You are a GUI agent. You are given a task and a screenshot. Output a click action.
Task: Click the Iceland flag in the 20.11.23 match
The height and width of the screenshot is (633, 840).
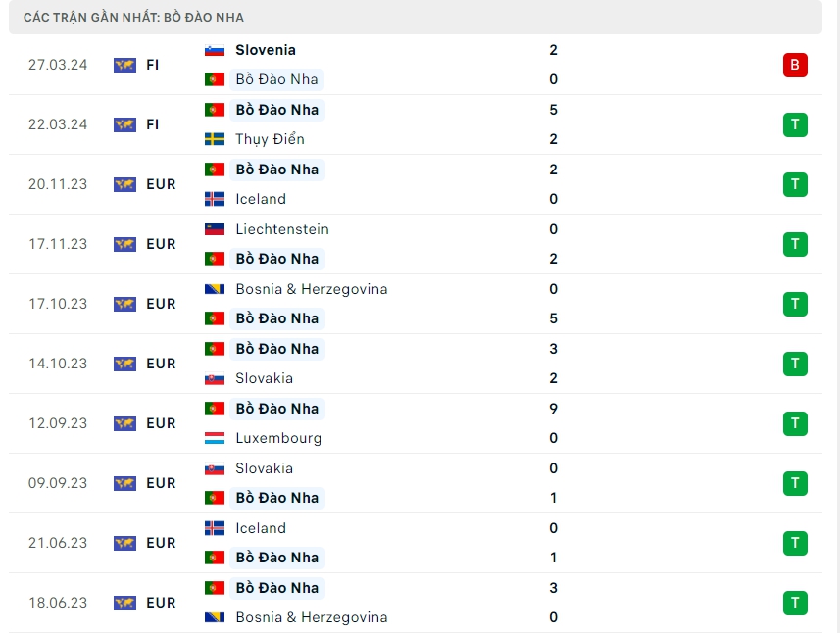coord(215,199)
